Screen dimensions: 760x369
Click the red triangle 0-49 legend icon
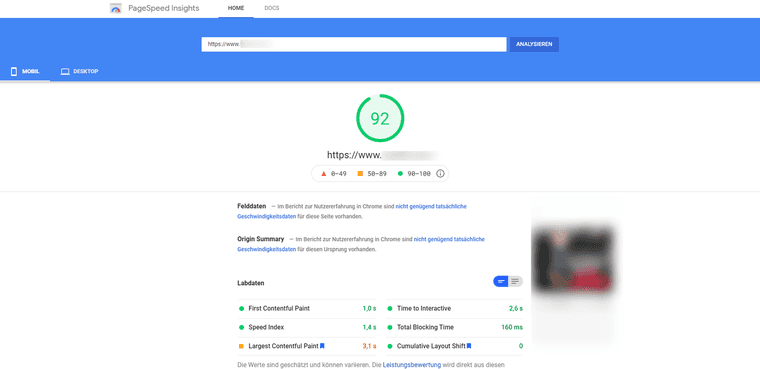point(324,174)
